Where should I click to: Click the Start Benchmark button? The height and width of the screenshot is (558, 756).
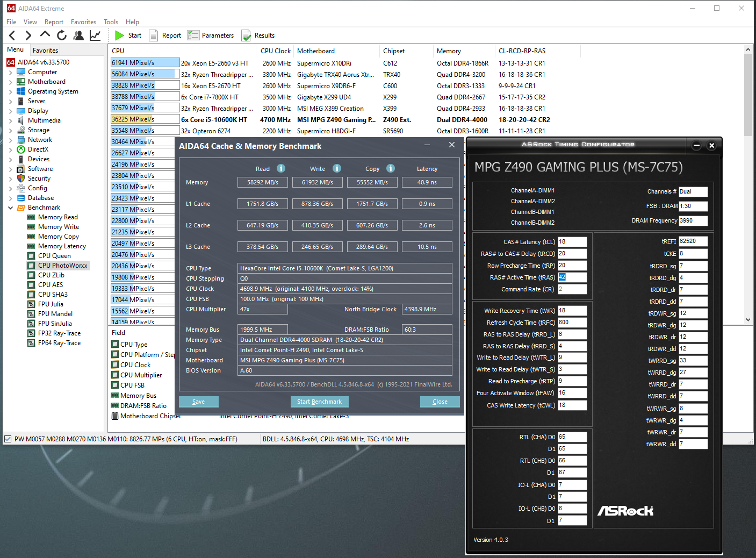point(319,402)
